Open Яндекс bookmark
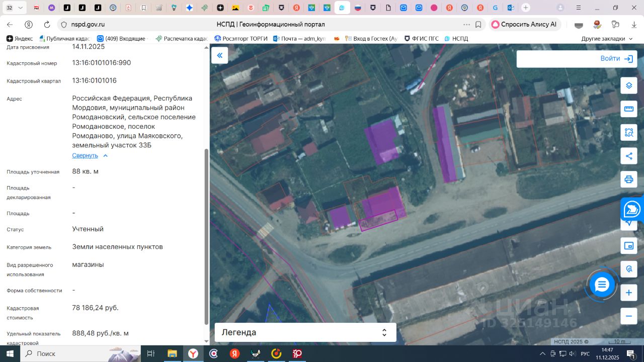This screenshot has height=362, width=644. pos(20,39)
